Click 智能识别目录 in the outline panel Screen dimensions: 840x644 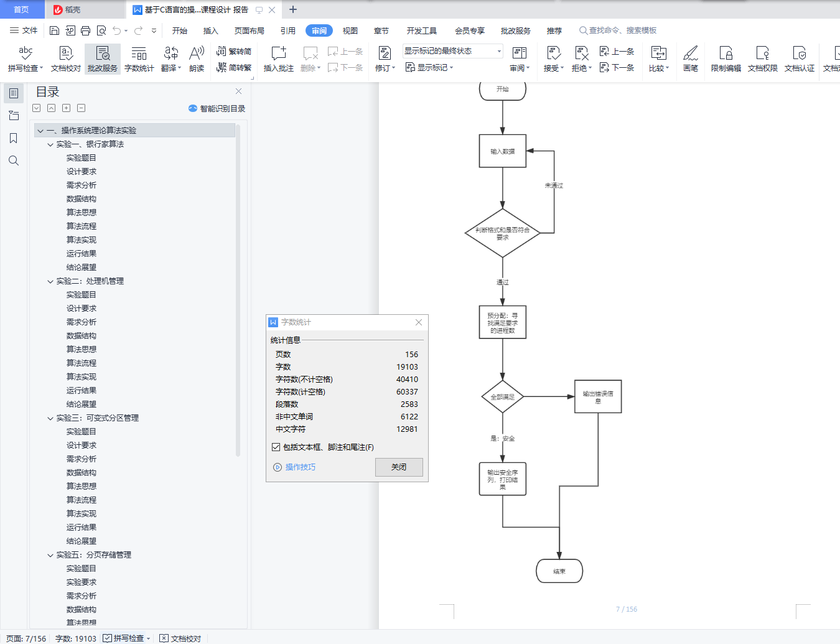coord(217,108)
